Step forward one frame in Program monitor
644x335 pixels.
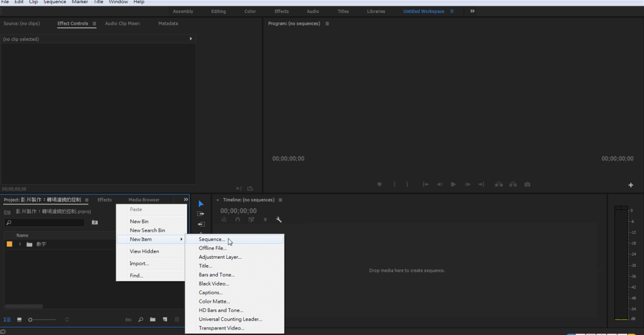coord(467,184)
